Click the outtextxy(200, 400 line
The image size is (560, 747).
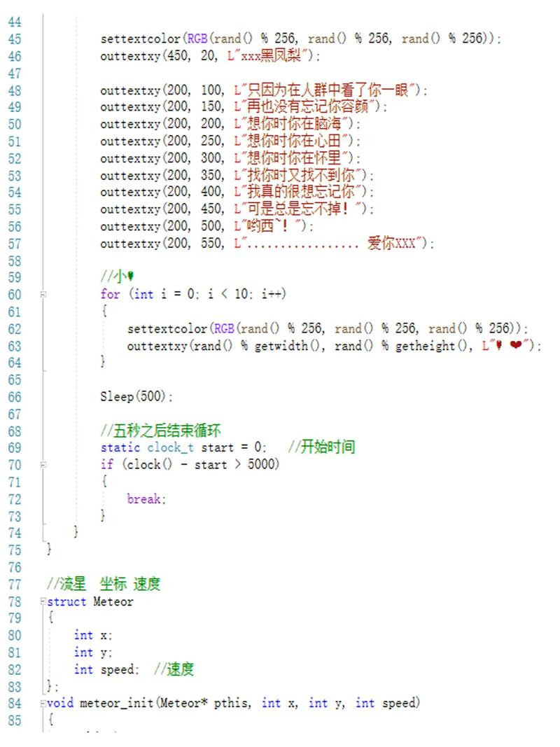pyautogui.click(x=237, y=192)
